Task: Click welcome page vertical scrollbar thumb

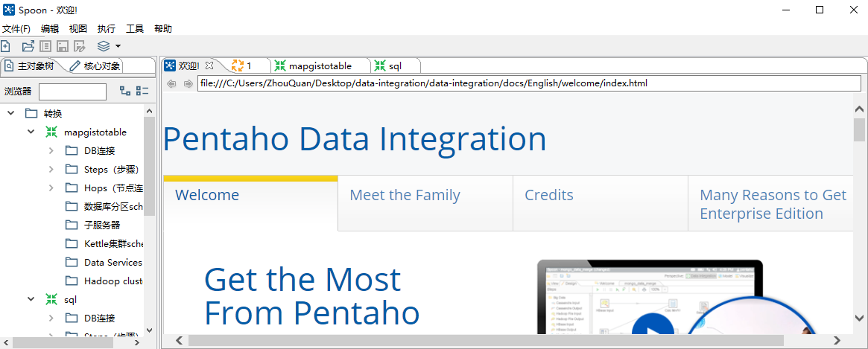Action: 859,130
